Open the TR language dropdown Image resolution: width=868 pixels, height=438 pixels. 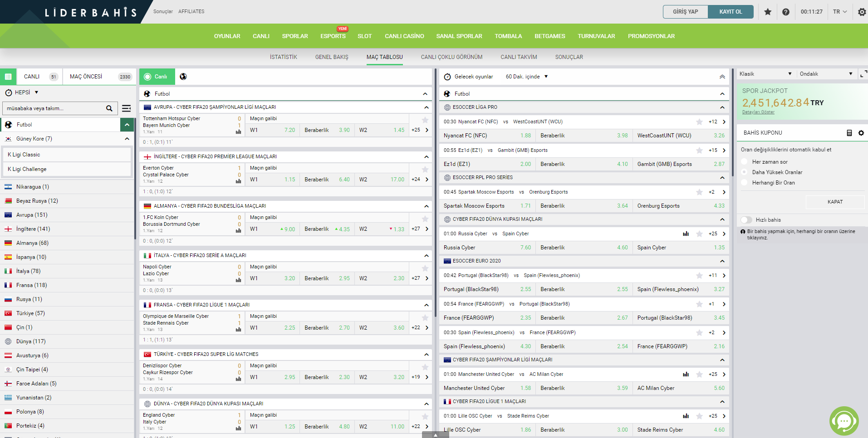point(840,12)
